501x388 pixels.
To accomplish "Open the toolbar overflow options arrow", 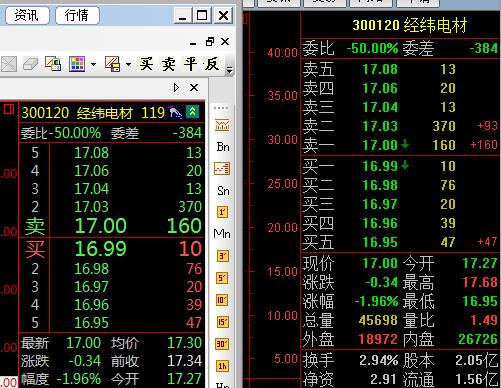I will click(x=229, y=70).
